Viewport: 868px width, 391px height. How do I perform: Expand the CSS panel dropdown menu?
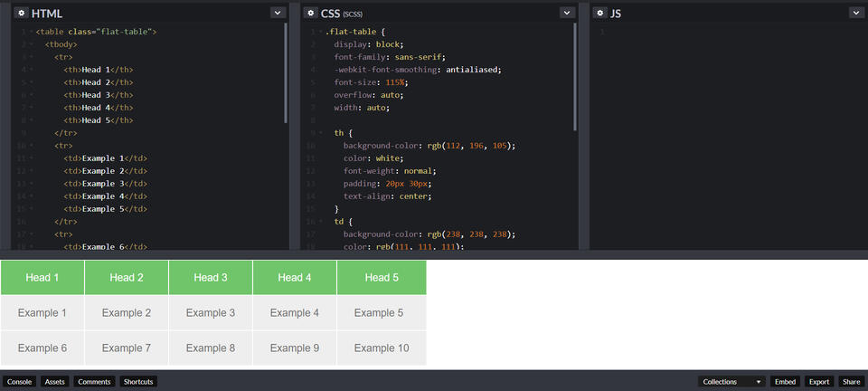pos(567,14)
